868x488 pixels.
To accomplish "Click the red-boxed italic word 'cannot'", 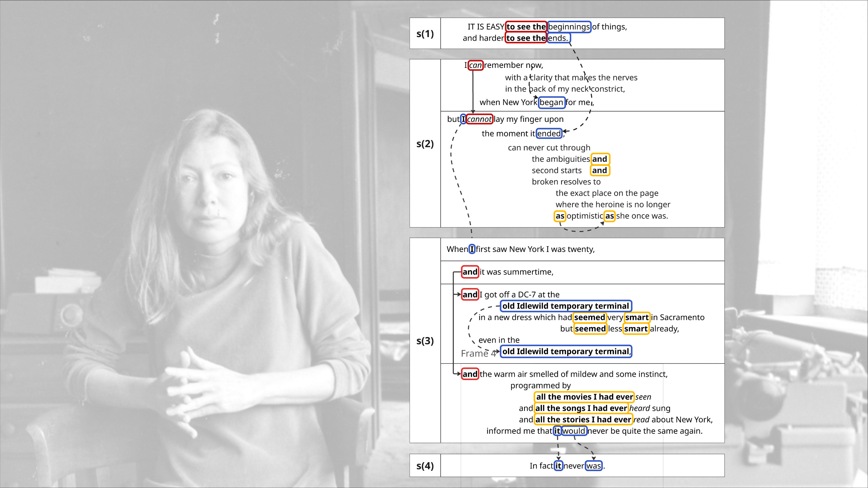I will [x=479, y=119].
